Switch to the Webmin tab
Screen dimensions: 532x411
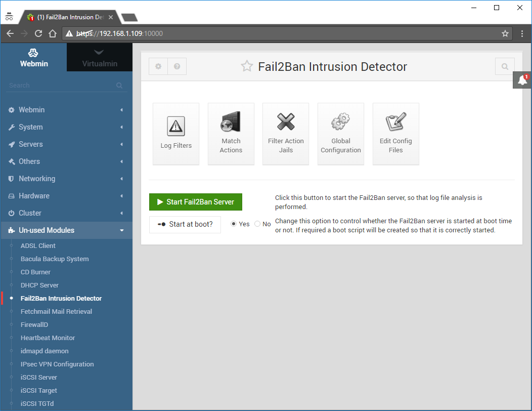(34, 57)
